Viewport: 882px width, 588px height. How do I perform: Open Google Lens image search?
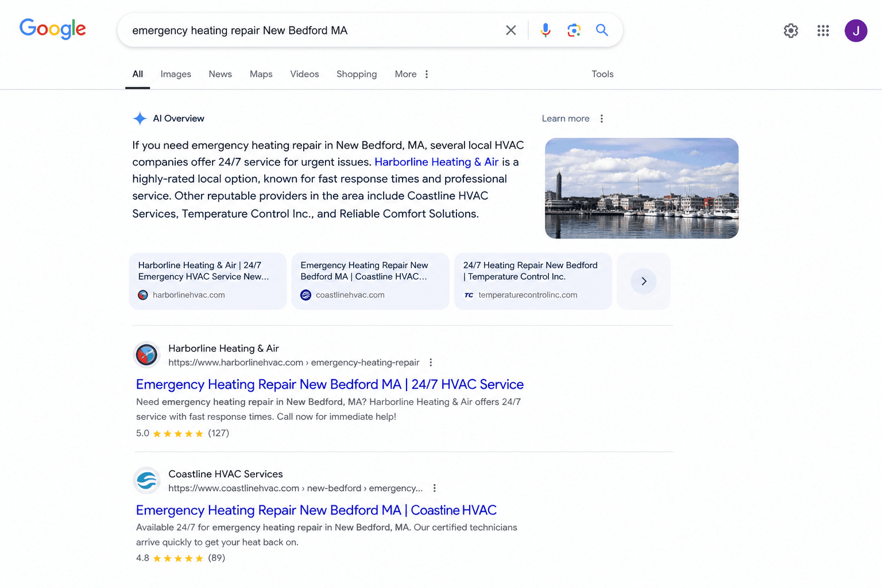[574, 30]
